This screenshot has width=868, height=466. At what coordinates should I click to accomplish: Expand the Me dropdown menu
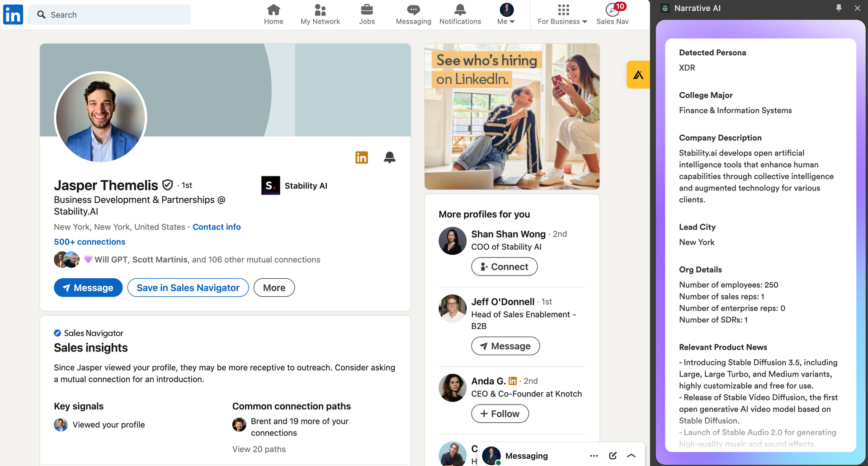click(506, 14)
